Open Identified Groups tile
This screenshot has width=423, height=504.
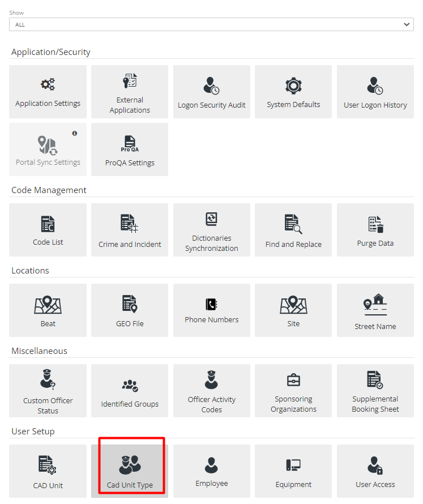[130, 391]
